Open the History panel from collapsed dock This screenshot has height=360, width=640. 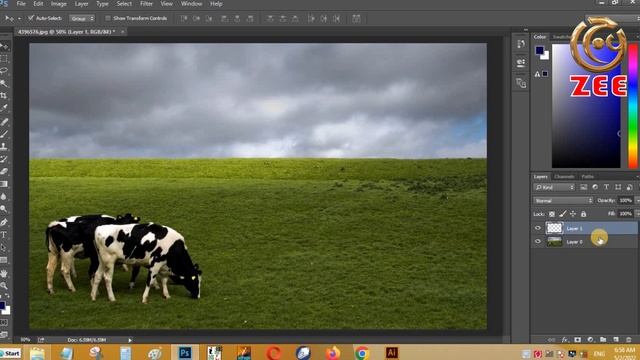[x=521, y=44]
